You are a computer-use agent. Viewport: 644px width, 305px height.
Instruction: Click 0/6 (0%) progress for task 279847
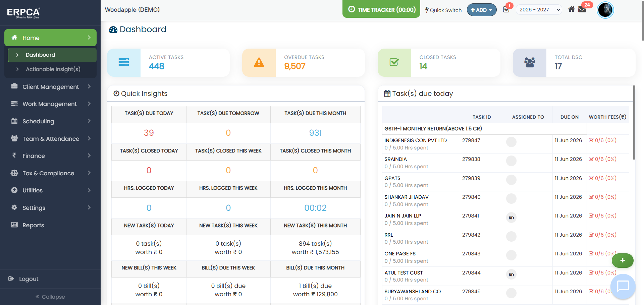pos(603,140)
